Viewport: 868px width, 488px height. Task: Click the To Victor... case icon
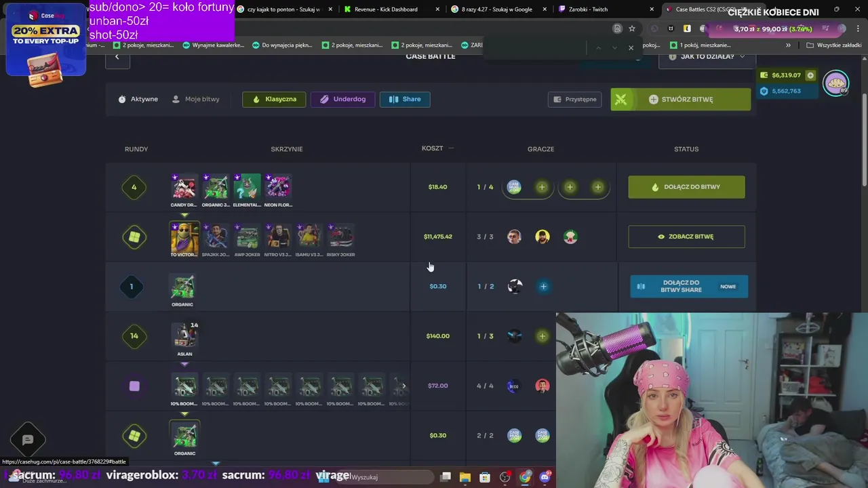click(184, 239)
